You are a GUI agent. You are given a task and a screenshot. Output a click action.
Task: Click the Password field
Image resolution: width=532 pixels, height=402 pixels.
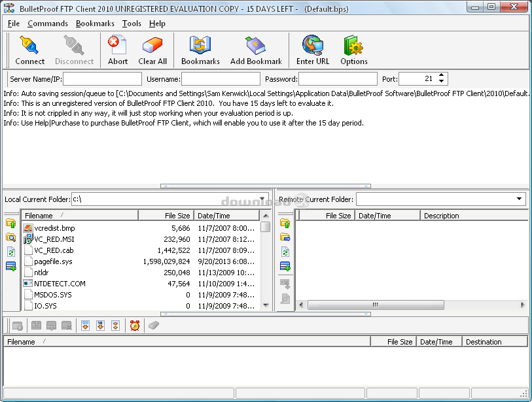pyautogui.click(x=338, y=79)
